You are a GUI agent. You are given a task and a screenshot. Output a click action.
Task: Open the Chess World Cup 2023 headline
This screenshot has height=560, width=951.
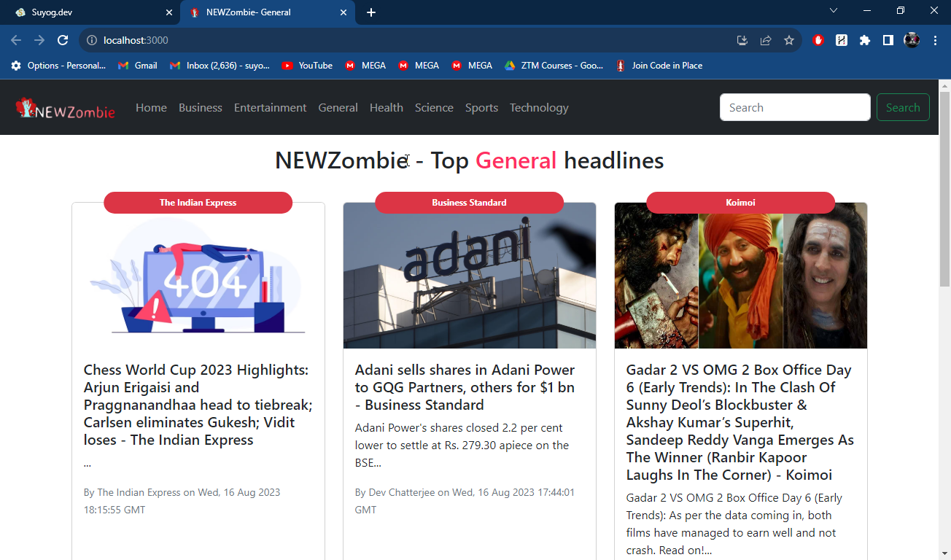point(198,405)
